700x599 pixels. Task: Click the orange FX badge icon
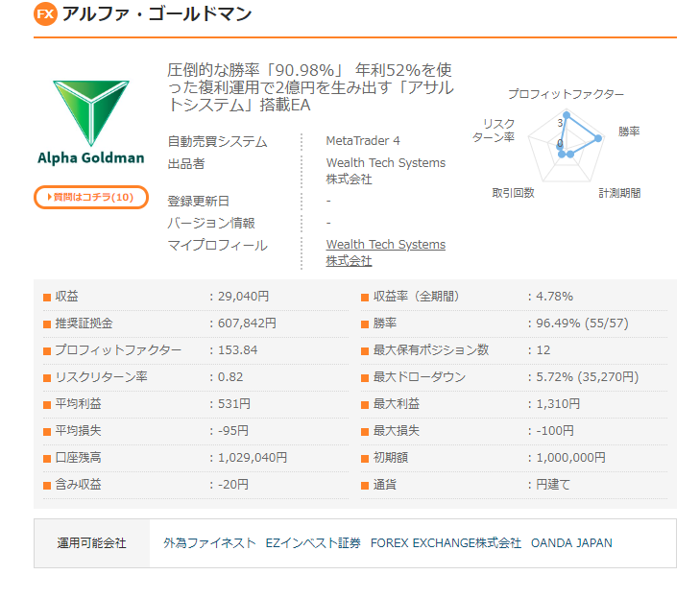(x=45, y=13)
